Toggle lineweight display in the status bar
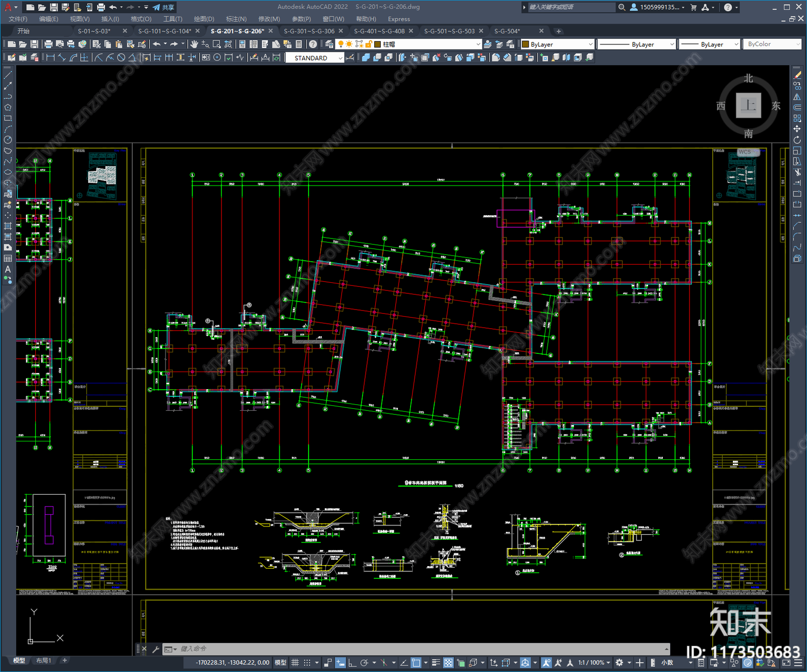The image size is (807, 672). pyautogui.click(x=436, y=662)
